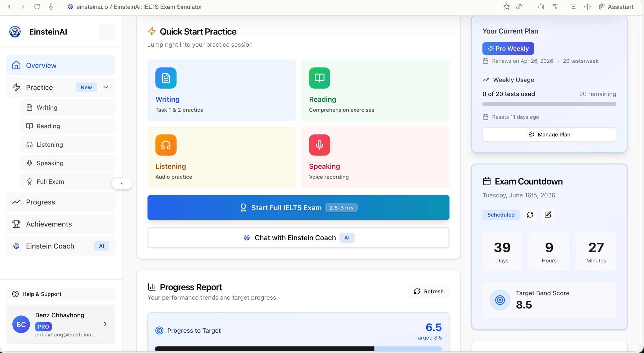Refresh the Progress Report
This screenshot has height=353, width=644.
pyautogui.click(x=429, y=291)
